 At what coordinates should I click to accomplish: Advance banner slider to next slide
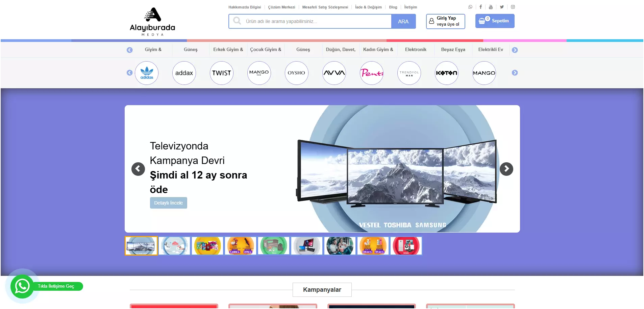(506, 169)
